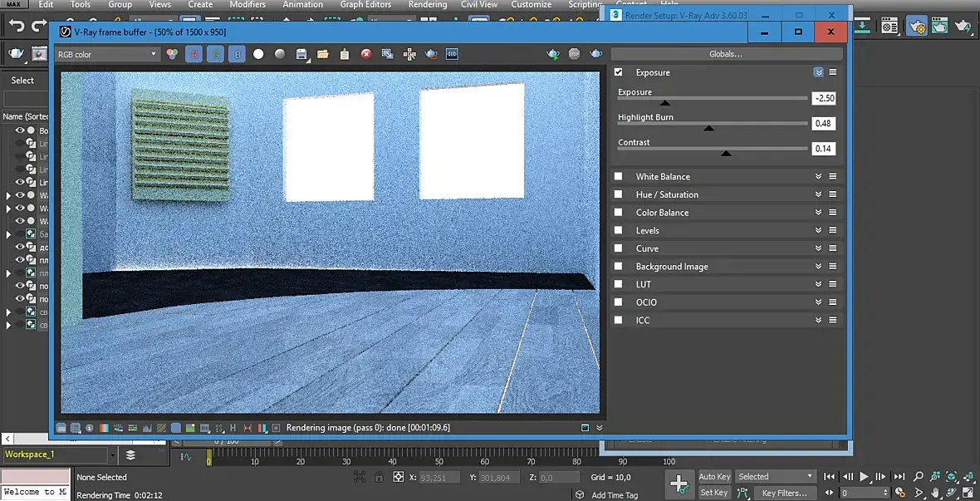
Task: Open the Selected key mode dropdown
Action: coord(776,476)
